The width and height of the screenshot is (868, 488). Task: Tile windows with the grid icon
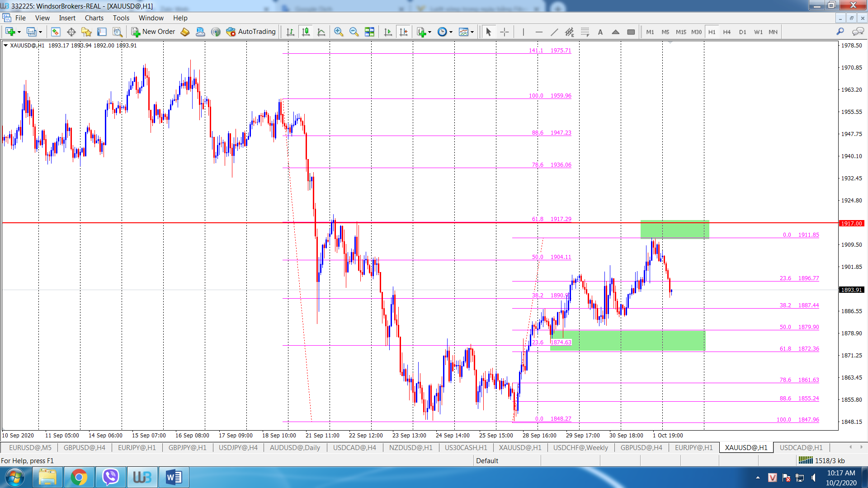(x=369, y=32)
